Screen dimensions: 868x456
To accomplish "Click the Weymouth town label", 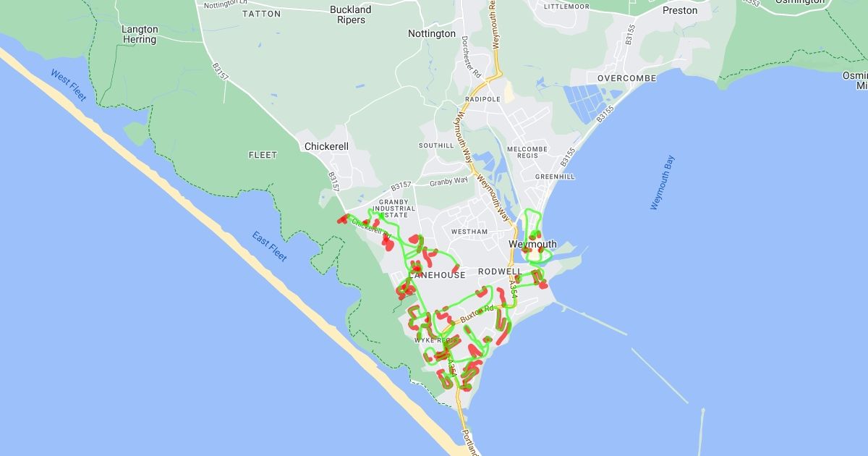I will (532, 244).
